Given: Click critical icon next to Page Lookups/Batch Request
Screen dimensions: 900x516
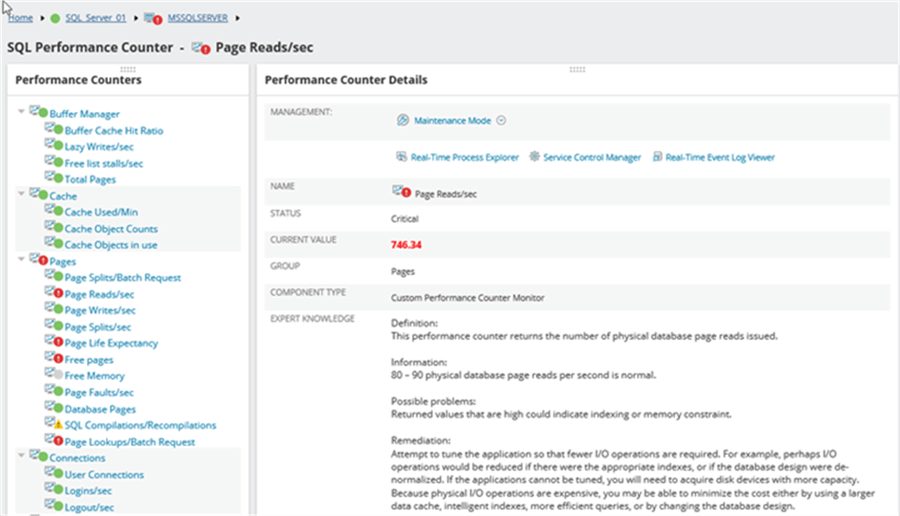Looking at the screenshot, I should click(58, 440).
